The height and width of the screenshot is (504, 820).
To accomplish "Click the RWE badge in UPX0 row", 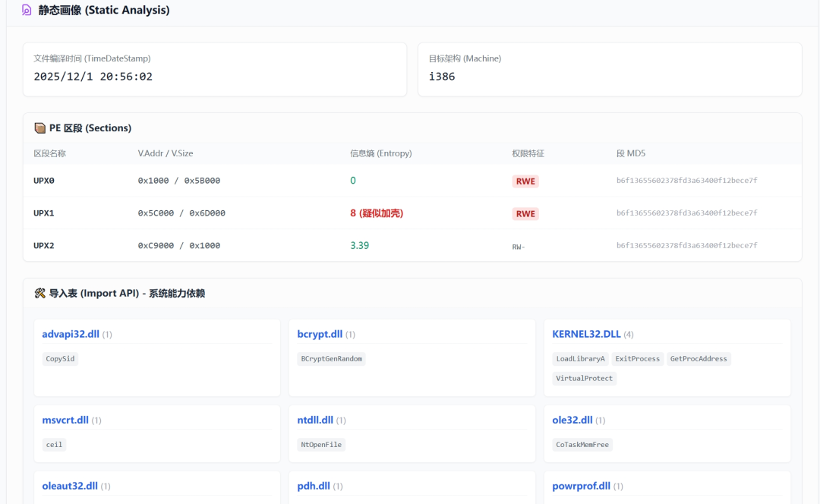I will (x=525, y=181).
